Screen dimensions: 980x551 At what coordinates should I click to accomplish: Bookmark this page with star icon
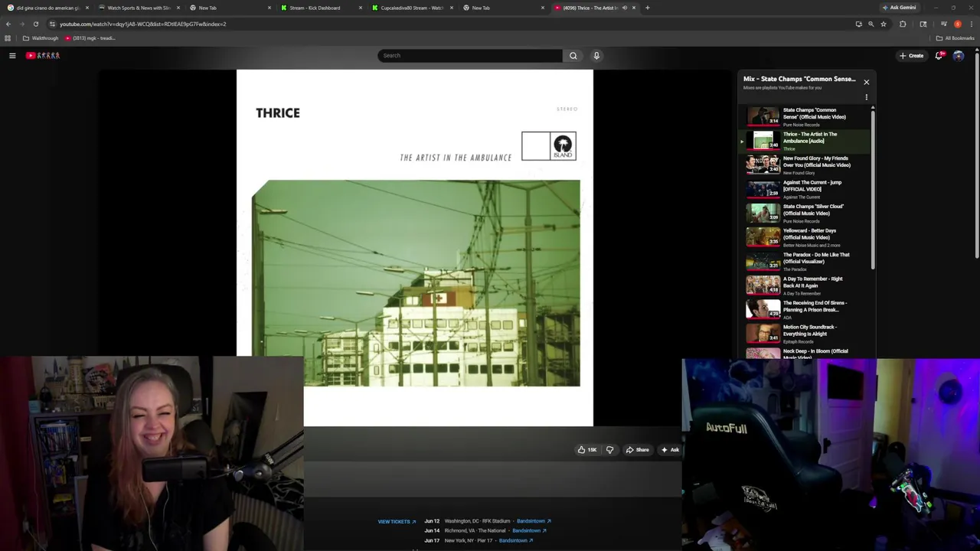(x=884, y=24)
